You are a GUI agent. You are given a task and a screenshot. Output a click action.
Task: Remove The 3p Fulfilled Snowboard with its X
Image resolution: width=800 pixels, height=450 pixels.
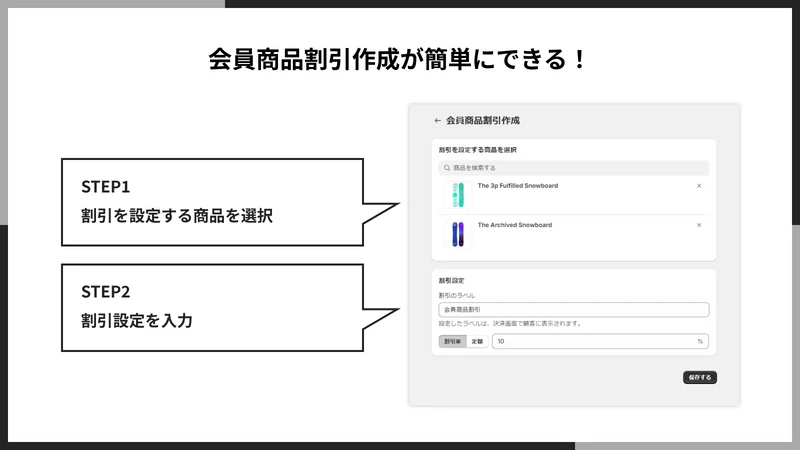699,186
